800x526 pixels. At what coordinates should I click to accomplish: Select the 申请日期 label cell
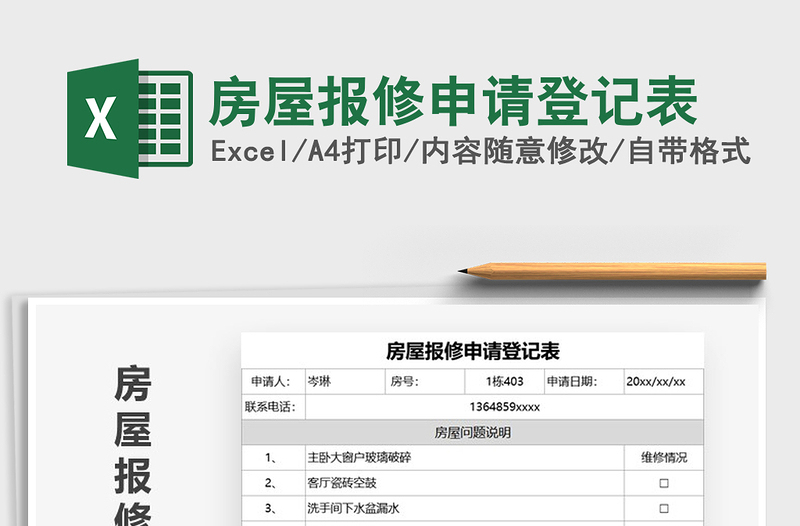(572, 381)
